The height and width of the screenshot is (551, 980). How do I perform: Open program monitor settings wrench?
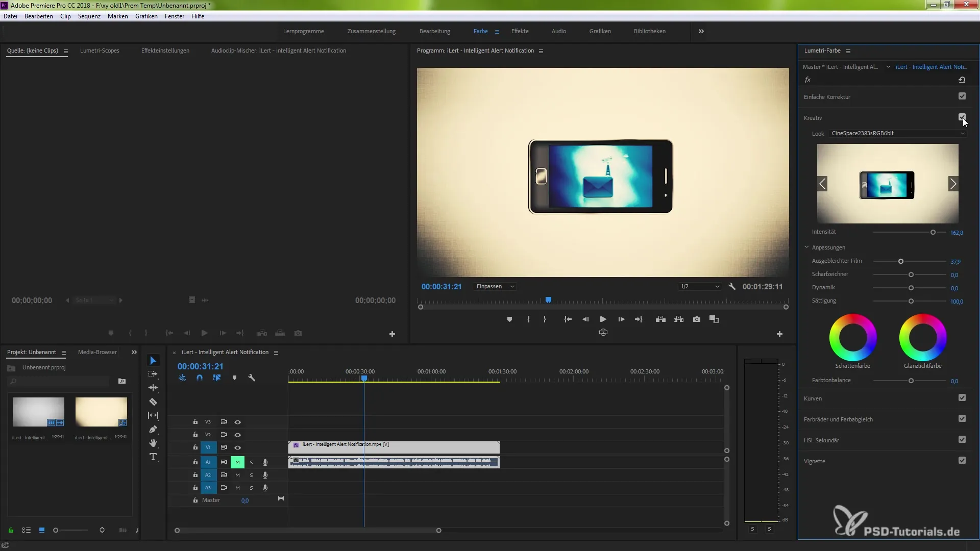click(732, 287)
